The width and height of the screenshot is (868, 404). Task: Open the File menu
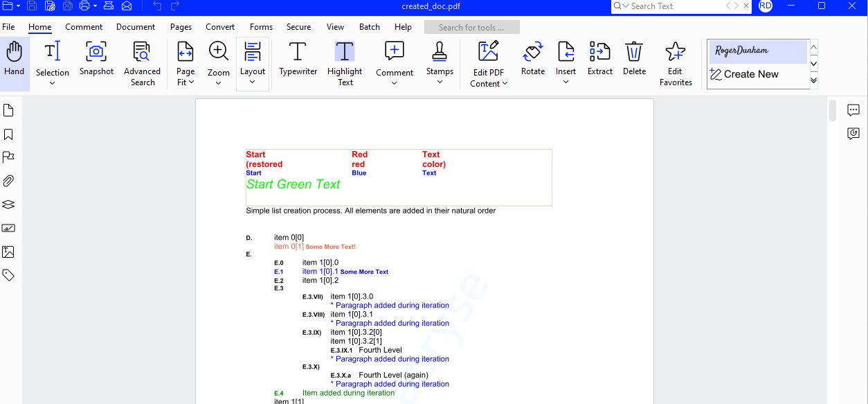coord(8,27)
